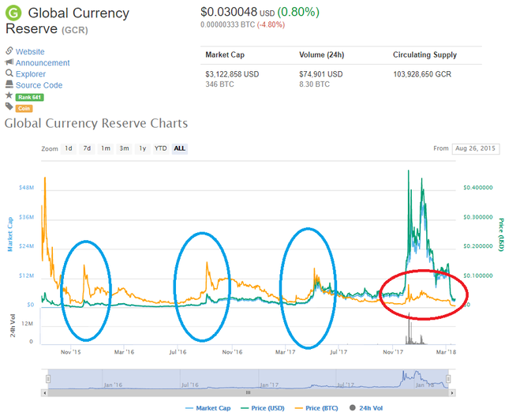Open the Announcement link
This screenshot has height=420, width=505.
tap(43, 63)
